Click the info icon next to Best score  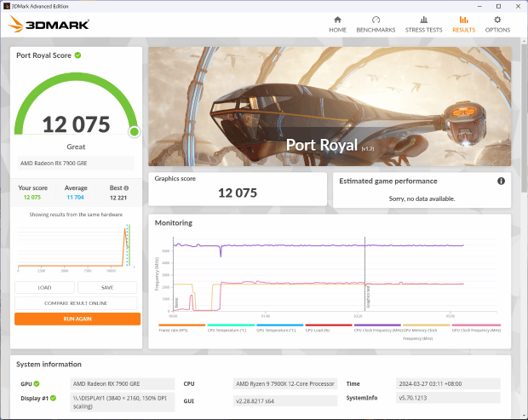[126, 188]
